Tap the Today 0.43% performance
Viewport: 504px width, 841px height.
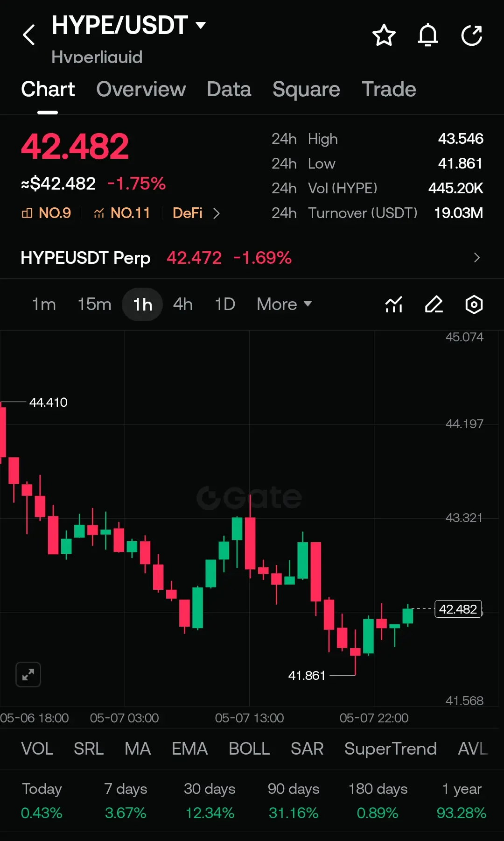42,801
